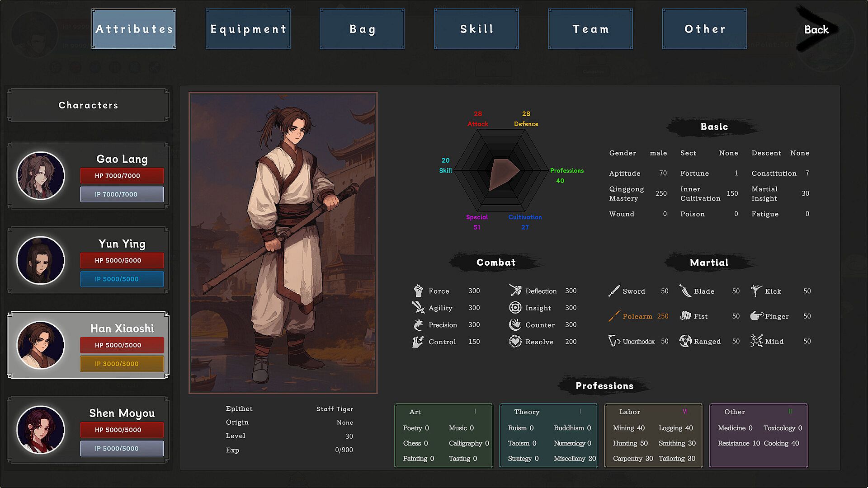Click Han Xiaoshi's orange IP bar

coord(122,364)
